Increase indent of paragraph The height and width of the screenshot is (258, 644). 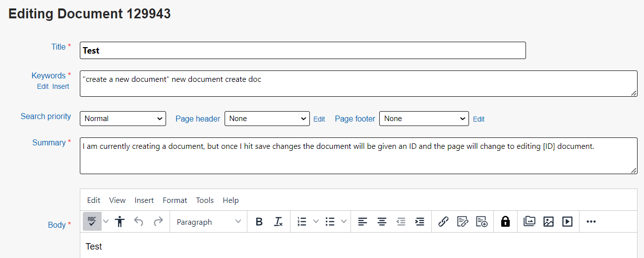(x=420, y=222)
